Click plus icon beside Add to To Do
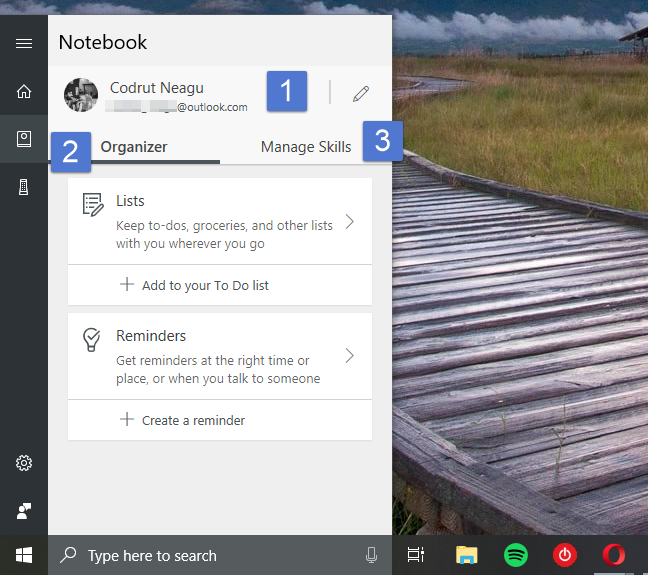 tap(127, 284)
